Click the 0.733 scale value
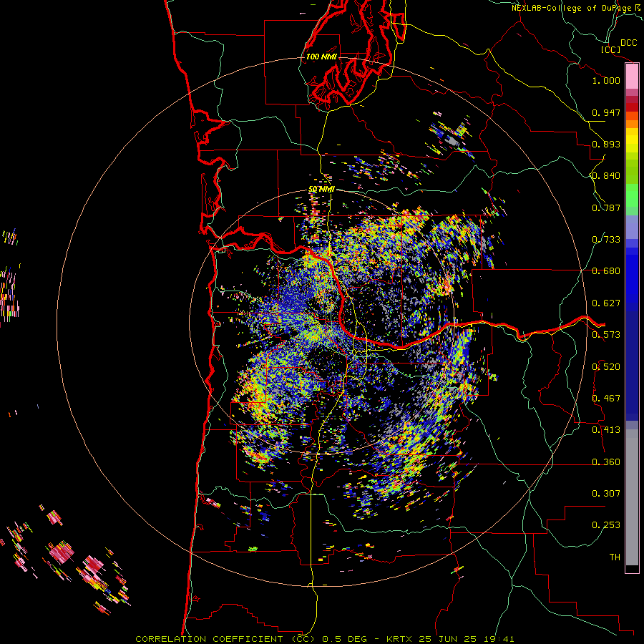This screenshot has height=644, width=644. pos(606,240)
